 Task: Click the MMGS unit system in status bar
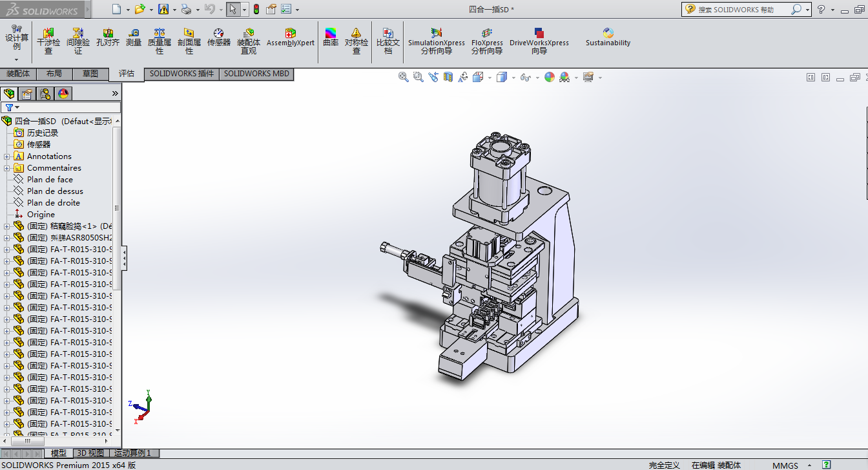click(785, 465)
